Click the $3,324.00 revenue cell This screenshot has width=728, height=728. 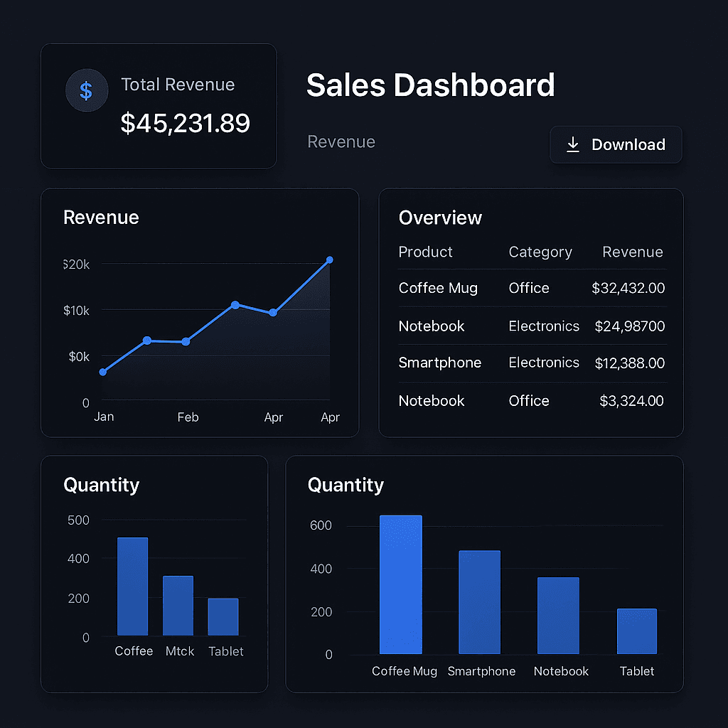631,401
